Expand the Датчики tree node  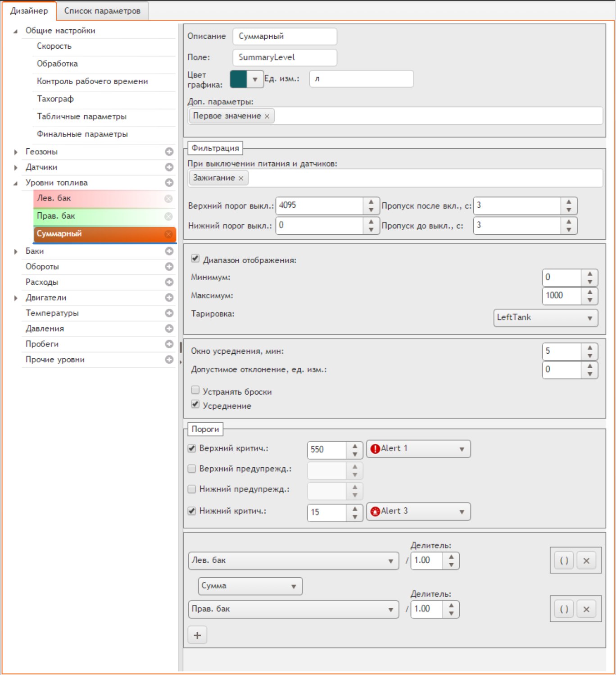click(16, 168)
